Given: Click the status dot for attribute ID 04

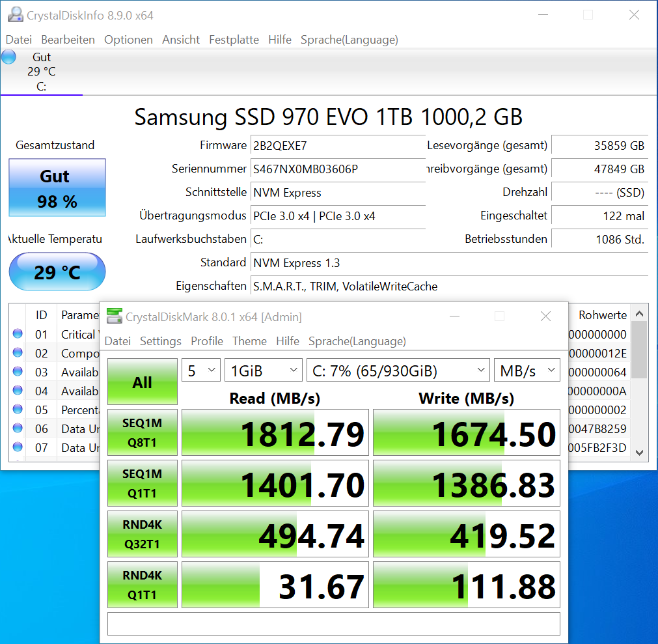Looking at the screenshot, I should 18,390.
